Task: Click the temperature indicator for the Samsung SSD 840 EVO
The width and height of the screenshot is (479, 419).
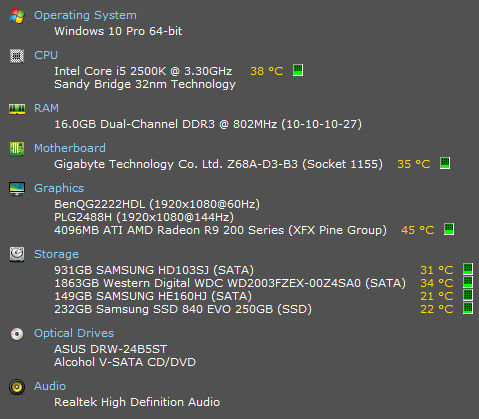Action: point(468,308)
